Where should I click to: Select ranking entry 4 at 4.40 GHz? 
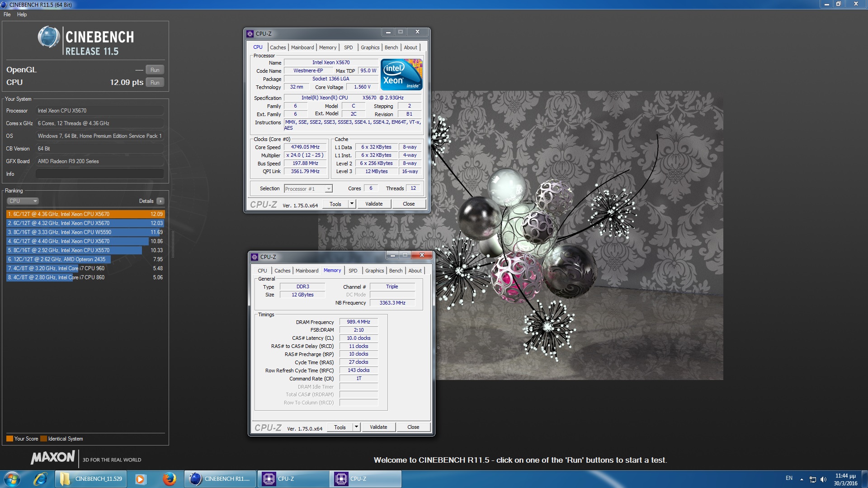pyautogui.click(x=85, y=241)
